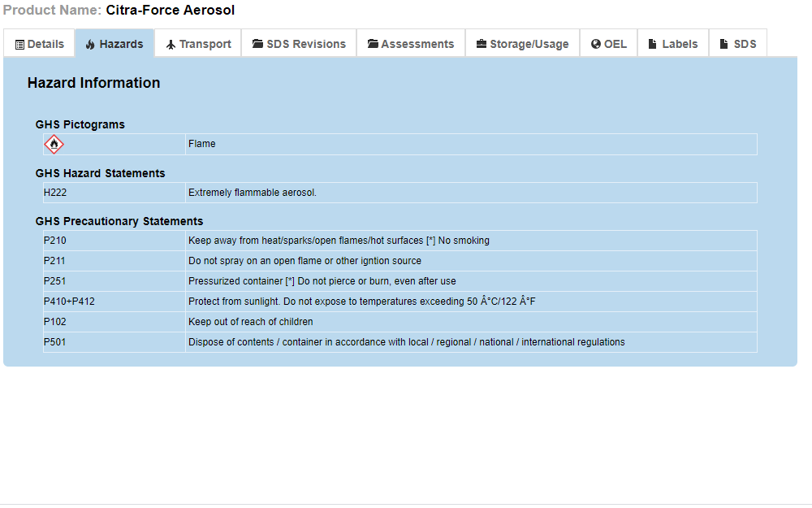Select the P211 precautionary code
The height and width of the screenshot is (508, 812).
(54, 261)
